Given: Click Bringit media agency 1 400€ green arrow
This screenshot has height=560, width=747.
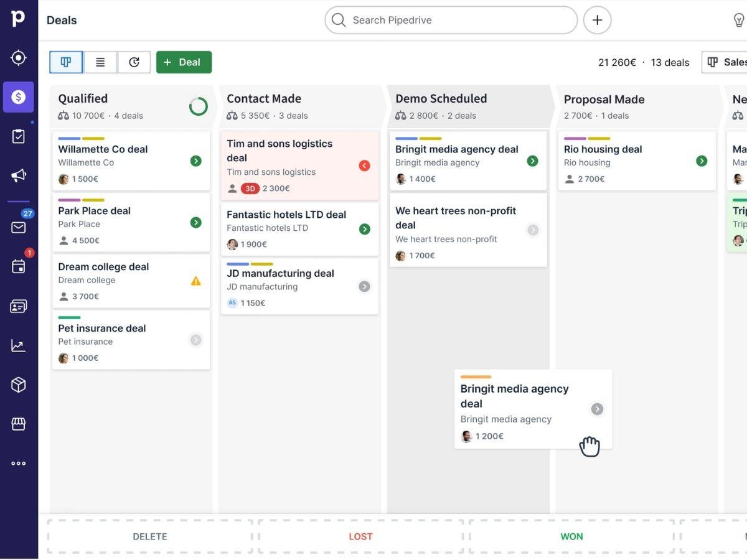Looking at the screenshot, I should 532,161.
